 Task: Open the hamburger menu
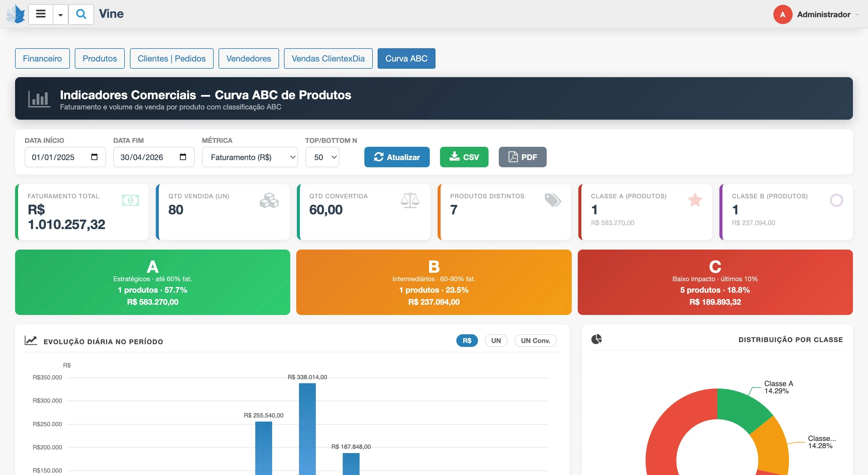point(41,14)
